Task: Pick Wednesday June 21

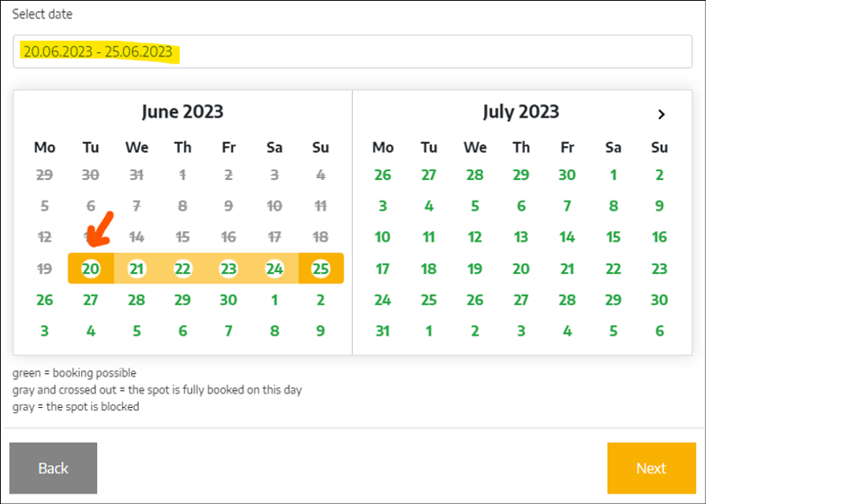Action: click(x=137, y=268)
